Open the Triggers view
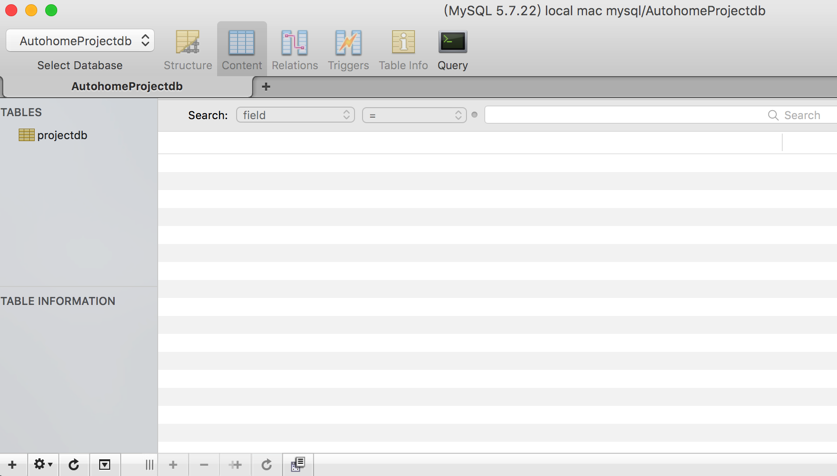The width and height of the screenshot is (837, 476). click(348, 50)
